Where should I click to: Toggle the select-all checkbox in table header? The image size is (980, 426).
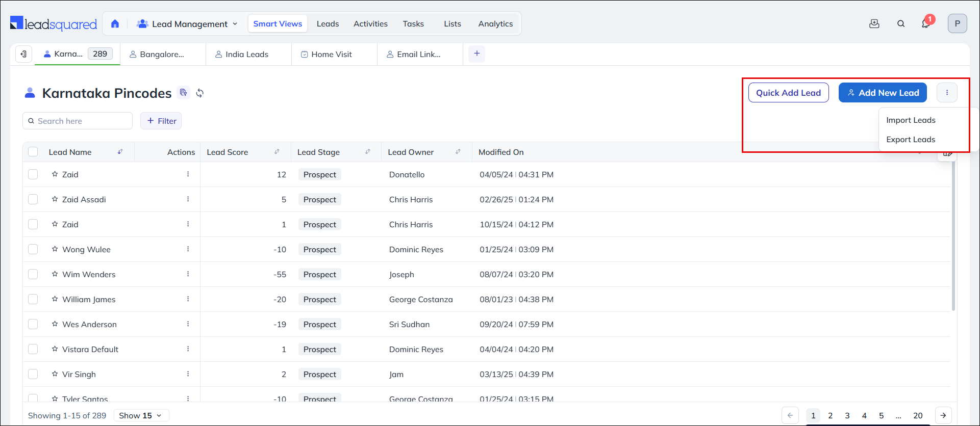(33, 152)
